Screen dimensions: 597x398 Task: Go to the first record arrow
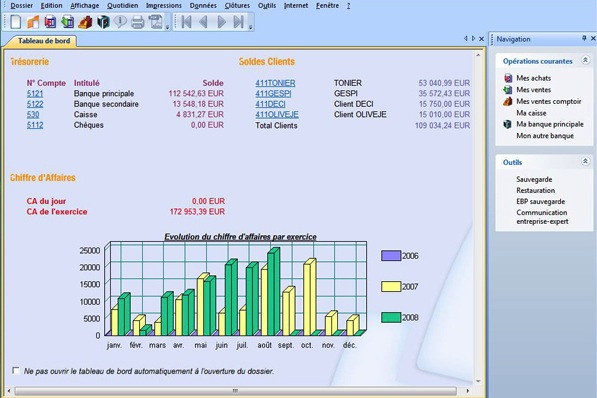(186, 22)
